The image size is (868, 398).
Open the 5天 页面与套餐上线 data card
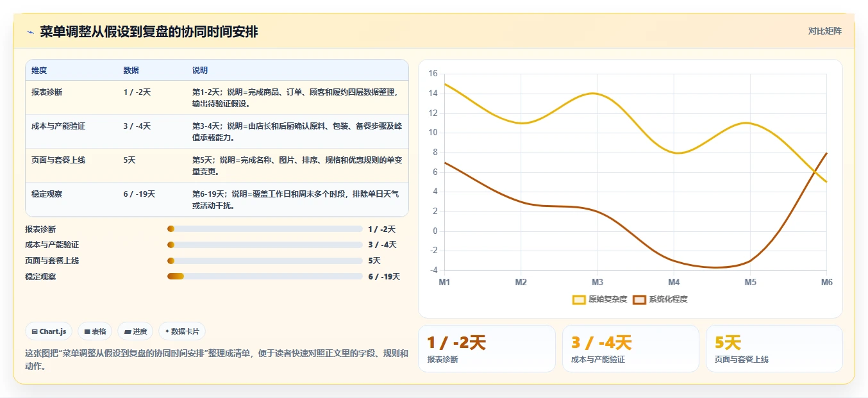pos(774,349)
